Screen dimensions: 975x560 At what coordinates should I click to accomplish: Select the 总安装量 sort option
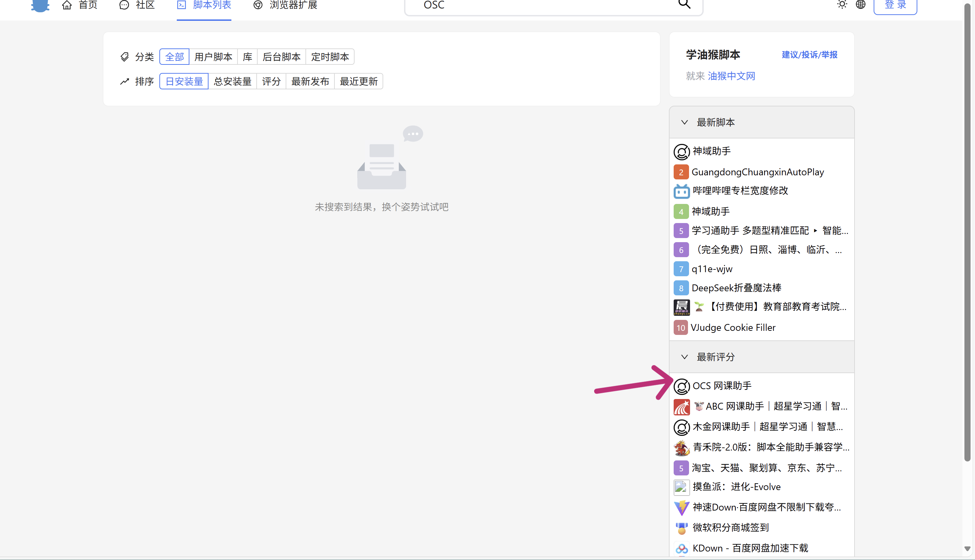232,82
